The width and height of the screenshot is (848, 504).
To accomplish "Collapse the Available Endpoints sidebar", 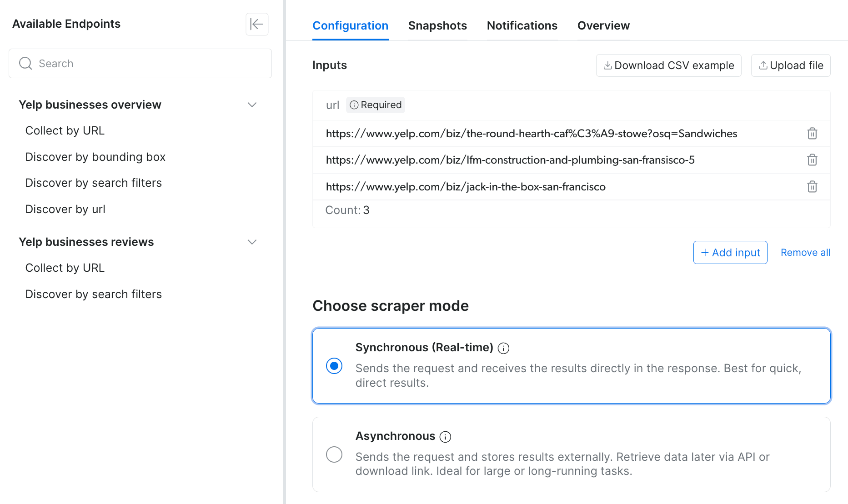I will coord(257,24).
